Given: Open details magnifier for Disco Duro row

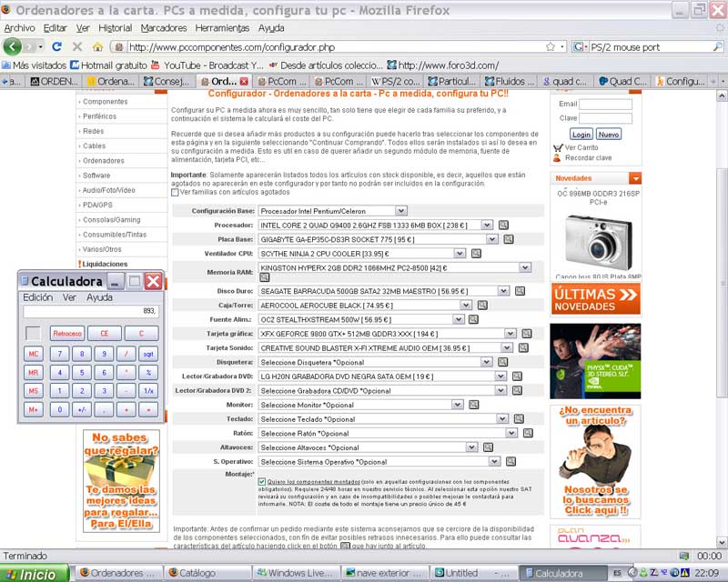Looking at the screenshot, I should coord(520,291).
